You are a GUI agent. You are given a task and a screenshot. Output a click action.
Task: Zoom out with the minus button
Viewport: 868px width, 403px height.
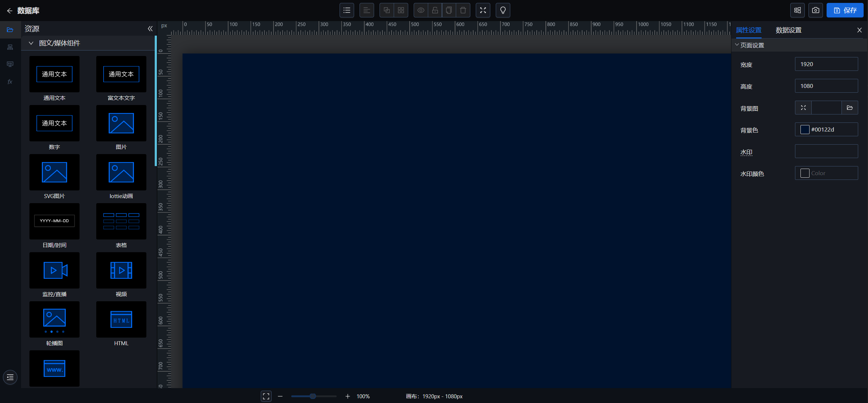click(x=280, y=396)
